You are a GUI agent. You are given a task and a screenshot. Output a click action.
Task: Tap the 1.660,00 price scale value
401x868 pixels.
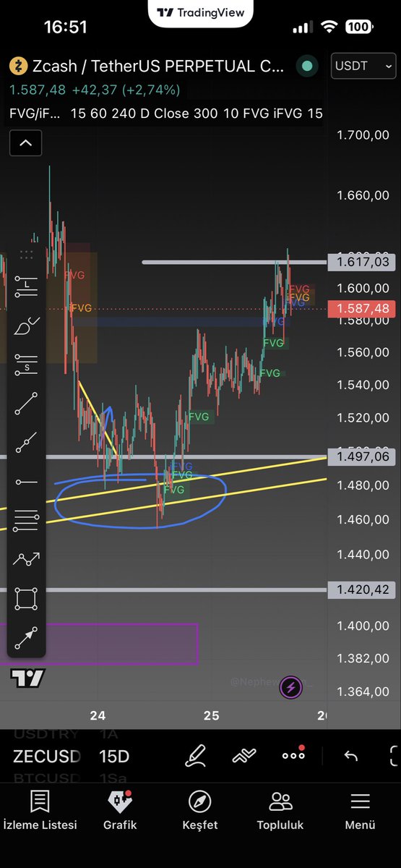pos(363,195)
